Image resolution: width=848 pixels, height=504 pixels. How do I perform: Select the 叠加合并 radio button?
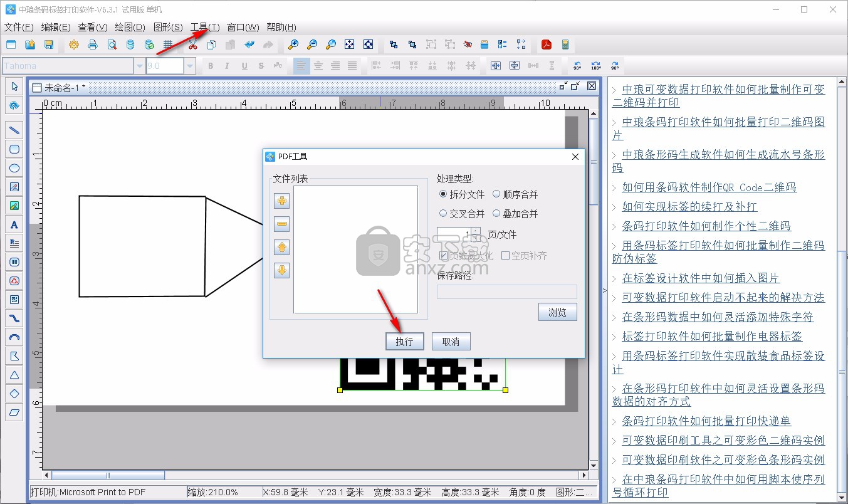click(496, 214)
